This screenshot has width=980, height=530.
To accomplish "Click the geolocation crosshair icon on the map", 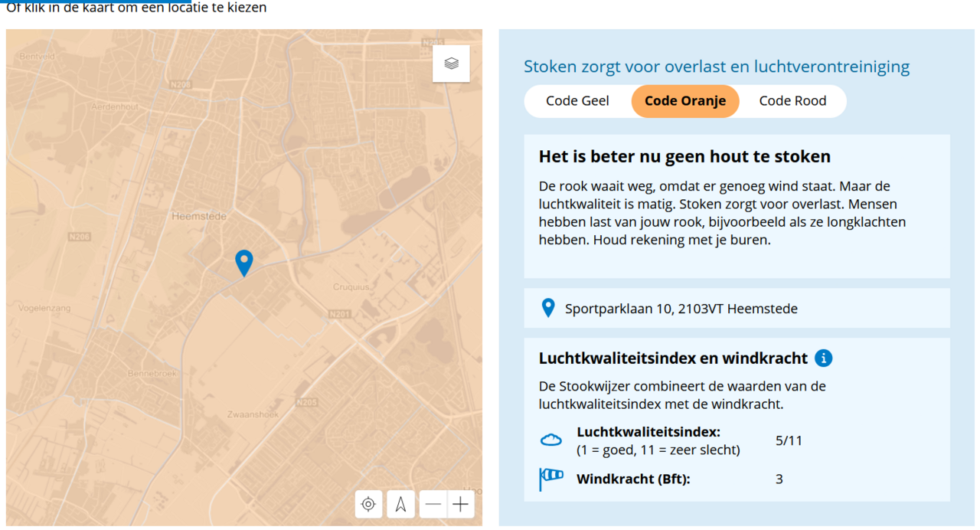I will (368, 504).
